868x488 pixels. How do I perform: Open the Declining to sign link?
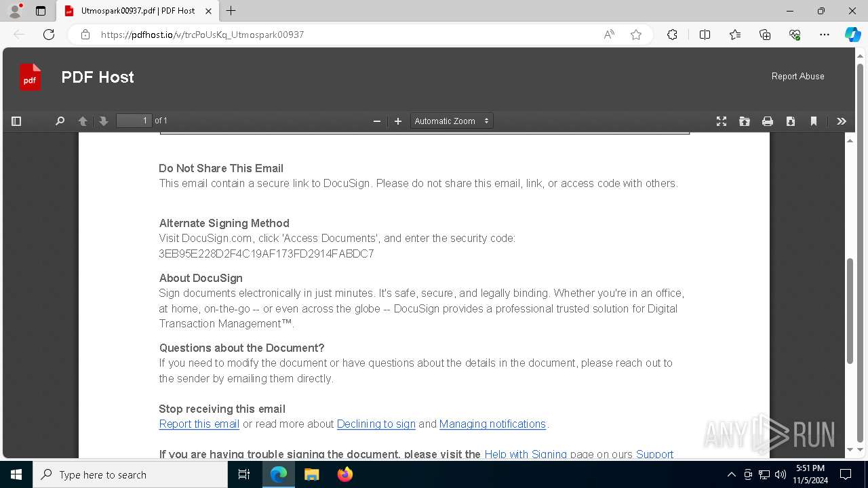coord(376,424)
